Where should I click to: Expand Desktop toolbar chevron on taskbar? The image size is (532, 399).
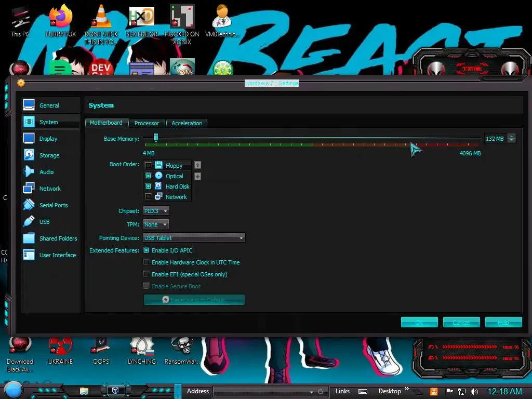406,389
